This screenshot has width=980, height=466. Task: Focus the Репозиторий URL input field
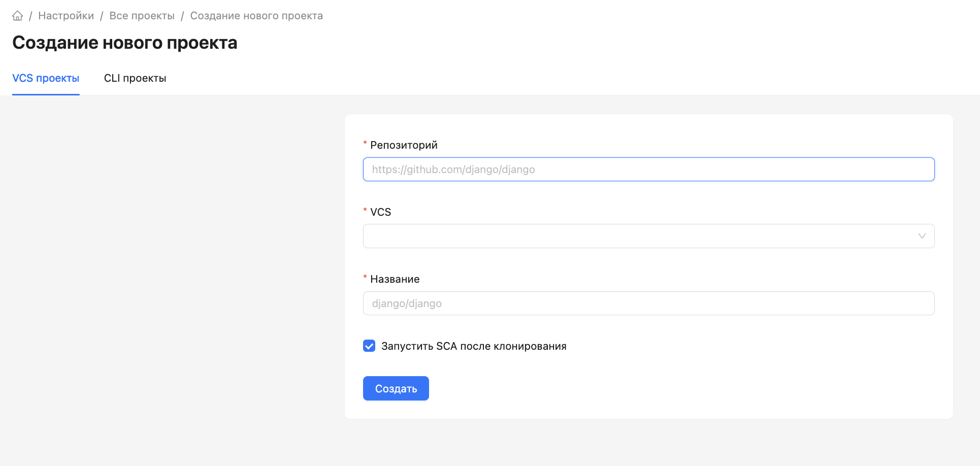point(648,170)
